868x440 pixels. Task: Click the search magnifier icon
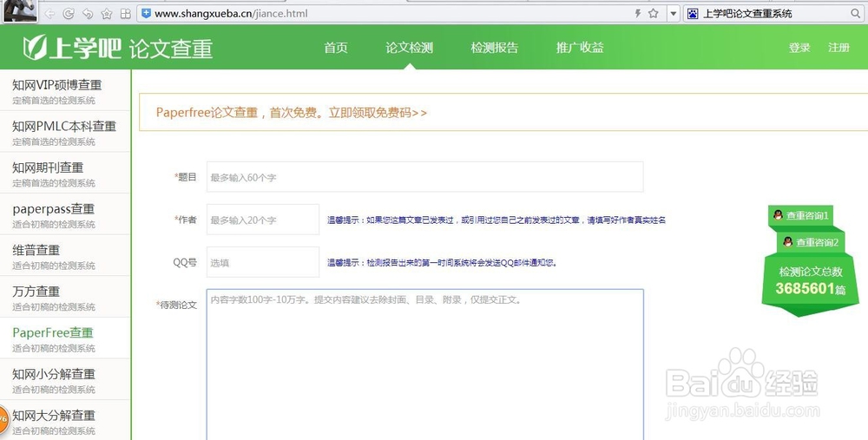point(855,14)
